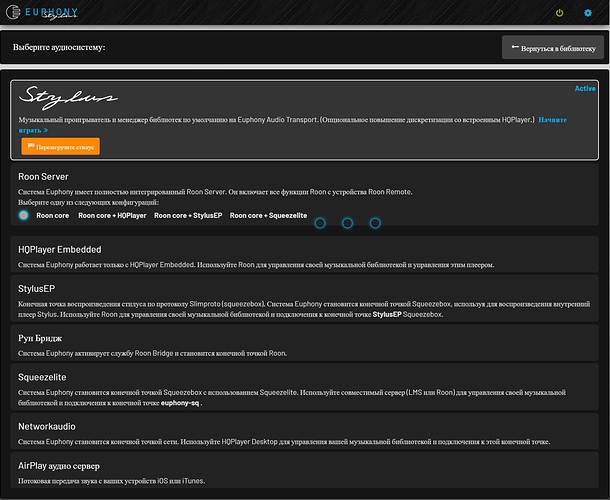Click the green power icon
Screen dimensions: 610x500
559,13
